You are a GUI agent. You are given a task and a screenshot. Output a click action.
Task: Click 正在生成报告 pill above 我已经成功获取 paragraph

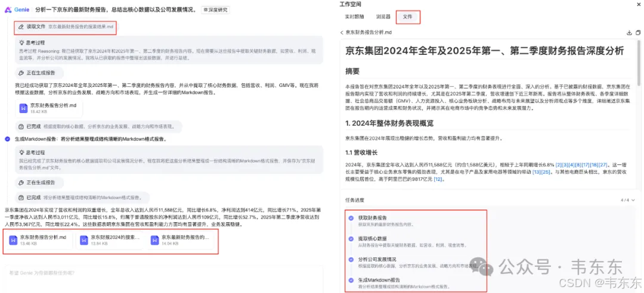point(39,73)
